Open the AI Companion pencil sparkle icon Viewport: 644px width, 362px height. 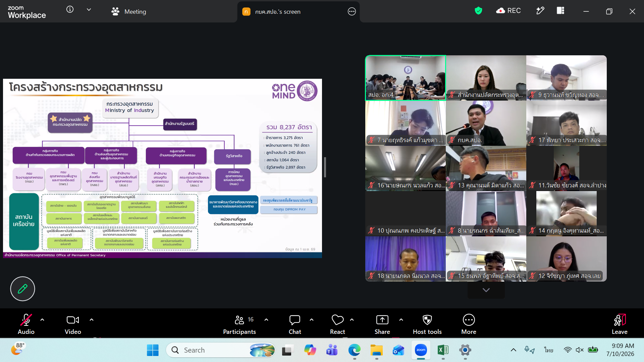tap(540, 11)
